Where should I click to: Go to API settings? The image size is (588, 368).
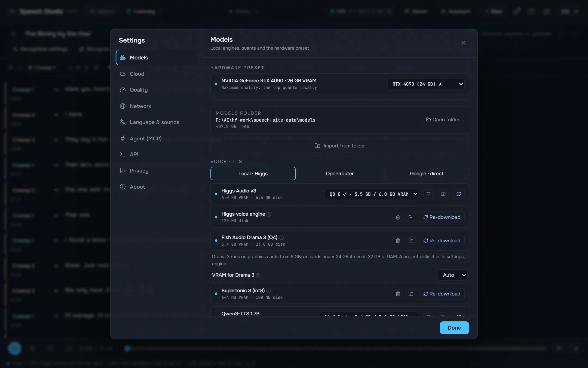coord(157,154)
